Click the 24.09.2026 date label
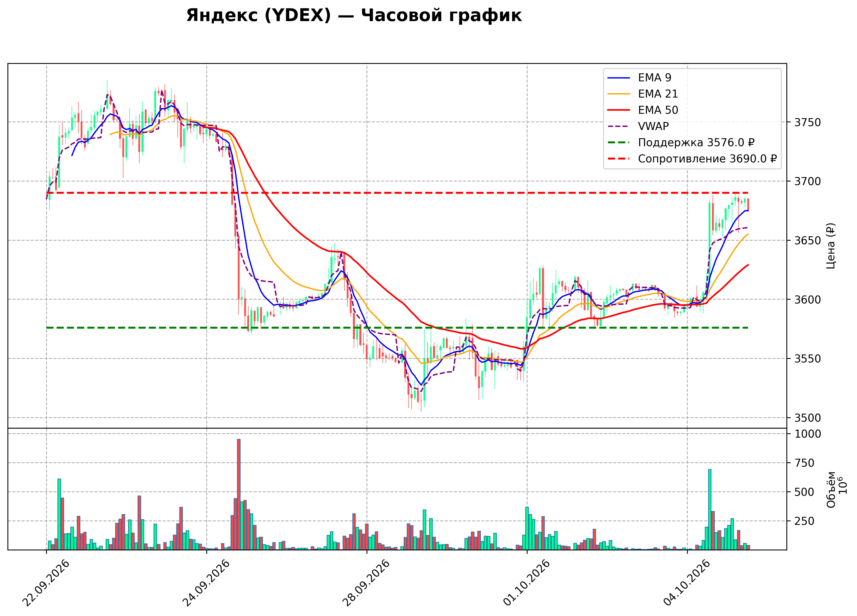The image size is (857, 616). (x=206, y=583)
